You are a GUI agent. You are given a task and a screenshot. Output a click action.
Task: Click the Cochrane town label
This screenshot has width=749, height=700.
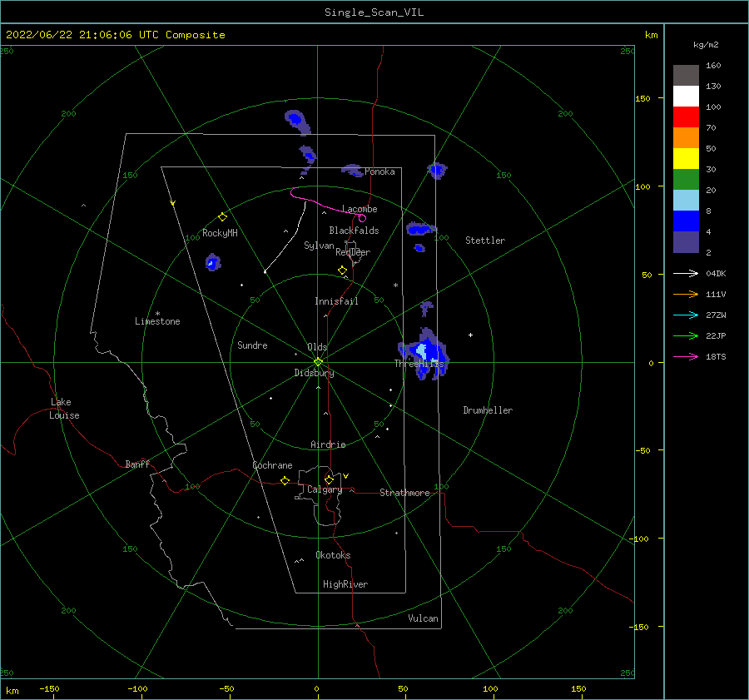[x=272, y=465]
